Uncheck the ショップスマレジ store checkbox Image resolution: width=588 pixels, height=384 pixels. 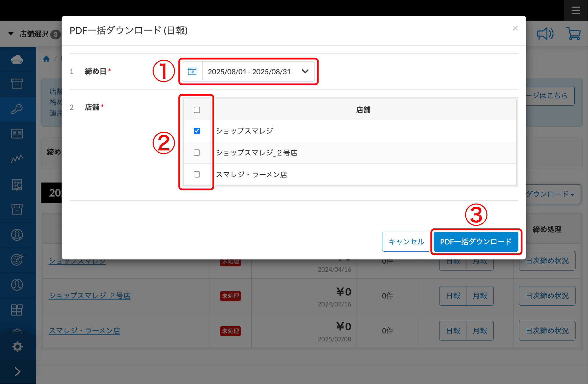pyautogui.click(x=197, y=131)
